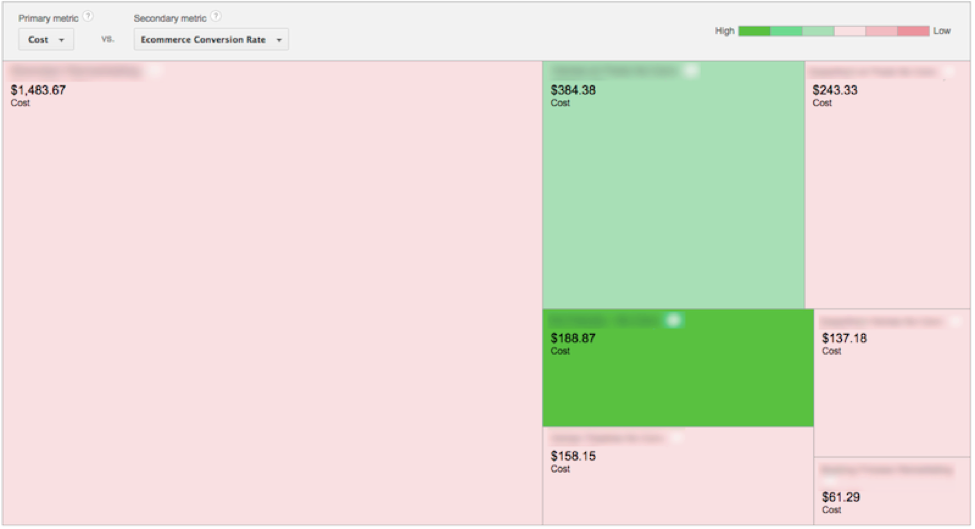The height and width of the screenshot is (529, 975).
Task: Click the icon beside the $384.38 tile title
Action: click(691, 71)
